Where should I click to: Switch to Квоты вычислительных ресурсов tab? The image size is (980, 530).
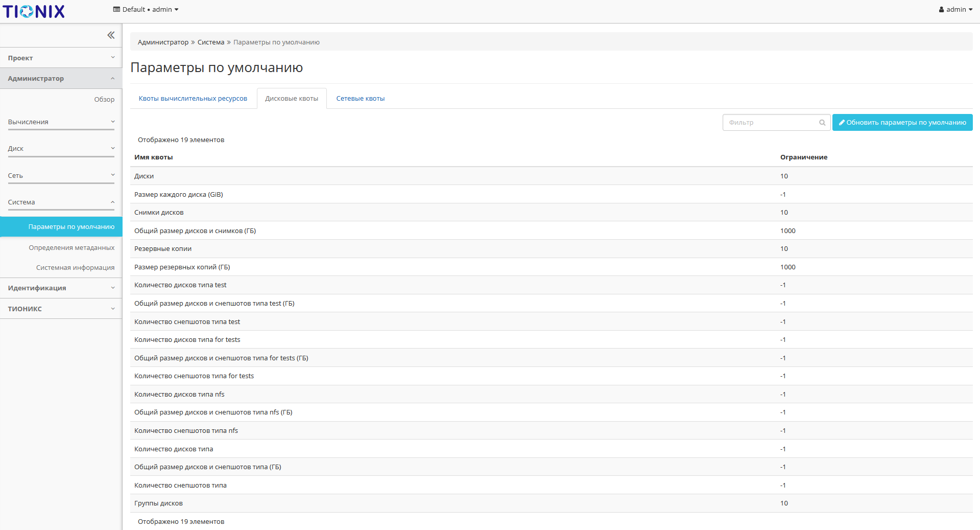[193, 99]
